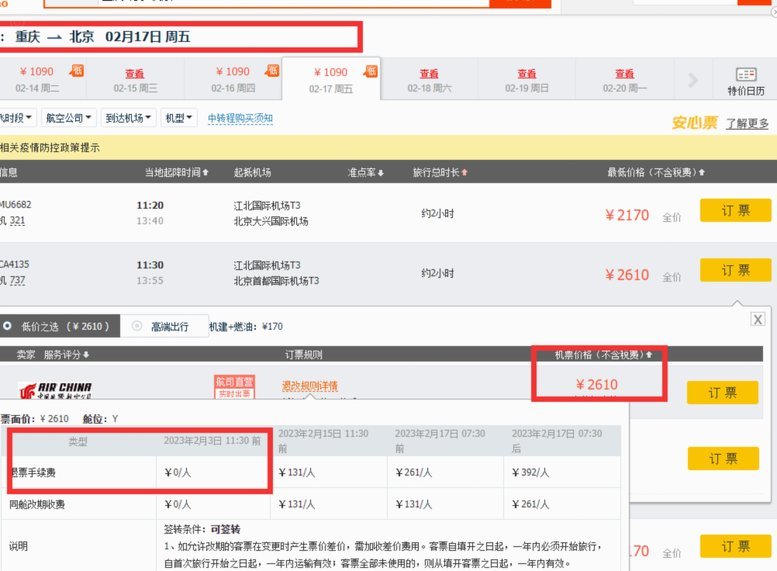Screen dimensions: 777x571
Task: Open 中转程购买须知 link
Action: (x=240, y=118)
